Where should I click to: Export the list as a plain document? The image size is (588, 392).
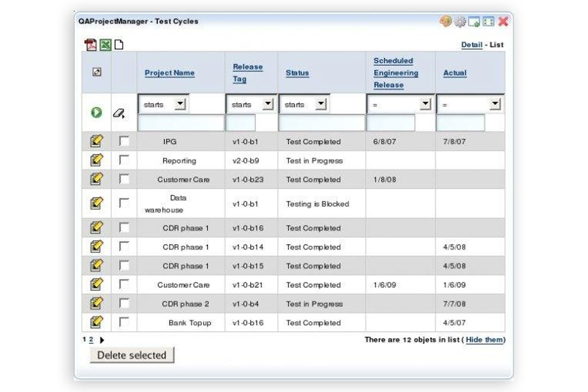(x=118, y=44)
